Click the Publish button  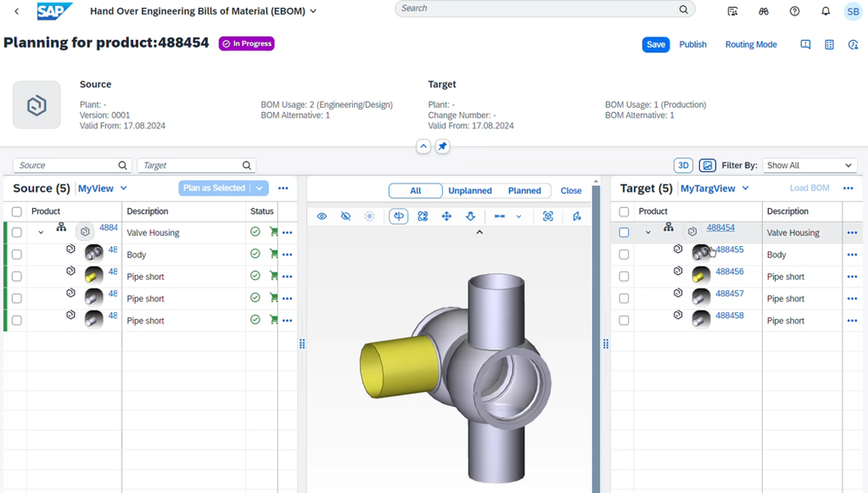pos(693,45)
